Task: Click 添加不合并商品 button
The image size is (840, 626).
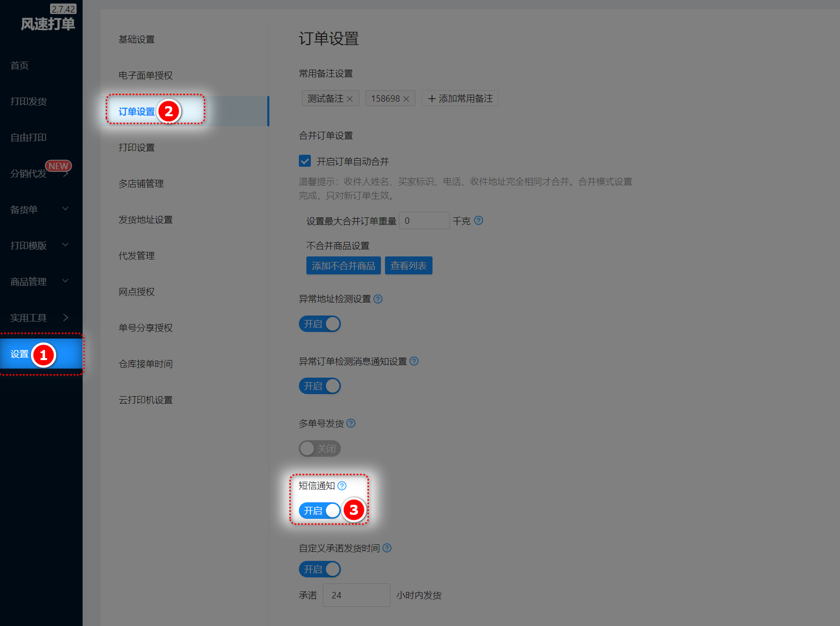Action: tap(343, 266)
